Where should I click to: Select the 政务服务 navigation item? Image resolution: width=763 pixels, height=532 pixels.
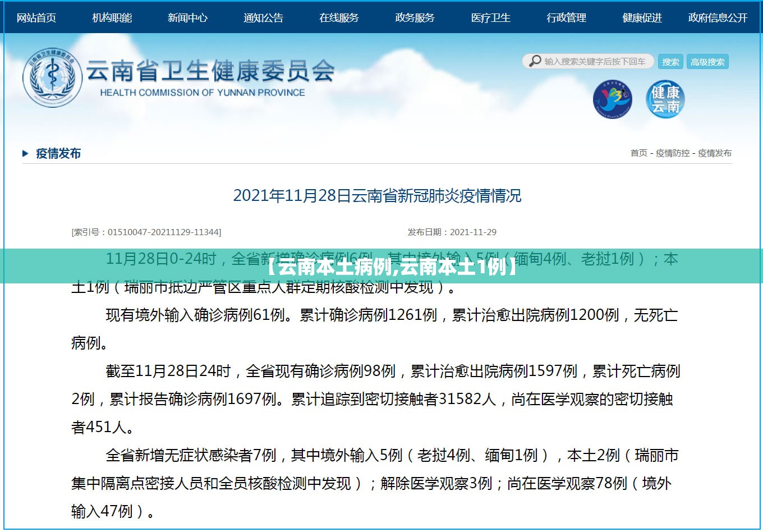(415, 18)
